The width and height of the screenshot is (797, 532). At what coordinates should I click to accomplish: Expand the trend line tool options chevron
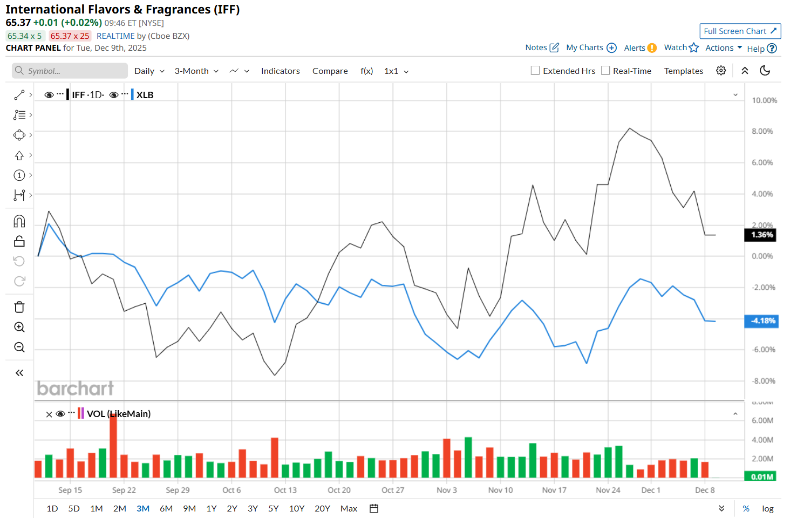[31, 95]
